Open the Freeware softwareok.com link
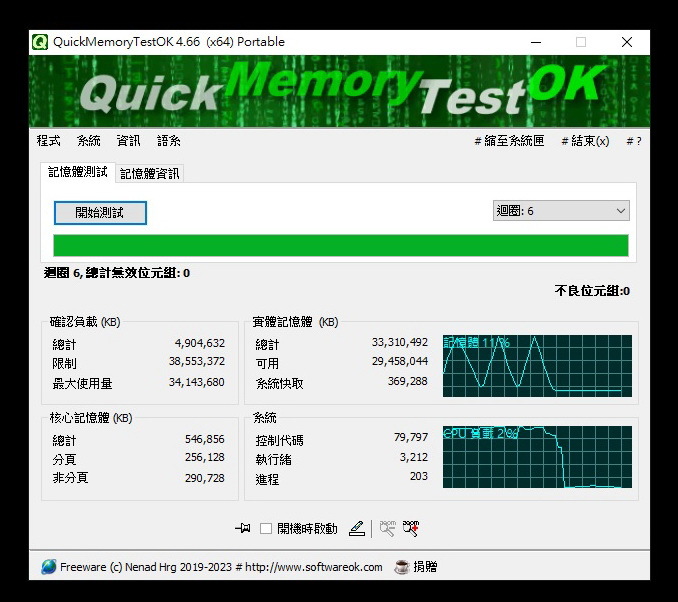Screen dimensions: 678x602 pyautogui.click(x=221, y=567)
